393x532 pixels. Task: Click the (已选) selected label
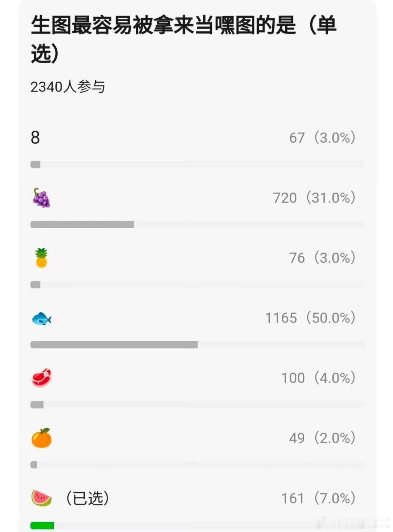[x=87, y=498]
